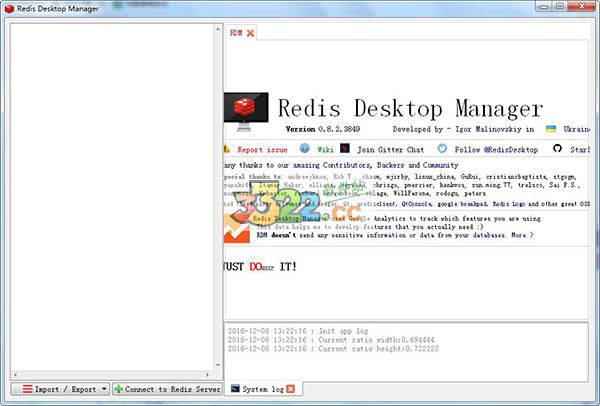
Task: Click the More > analytics link
Action: pyautogui.click(x=522, y=235)
